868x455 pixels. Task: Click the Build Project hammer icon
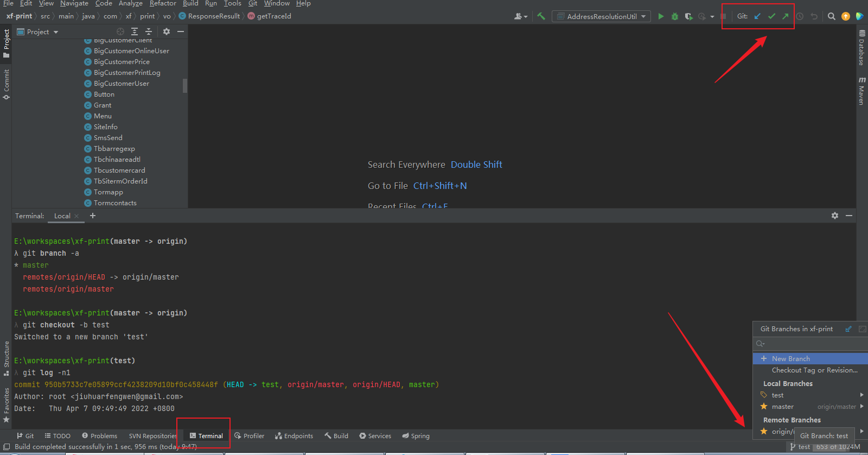tap(541, 16)
